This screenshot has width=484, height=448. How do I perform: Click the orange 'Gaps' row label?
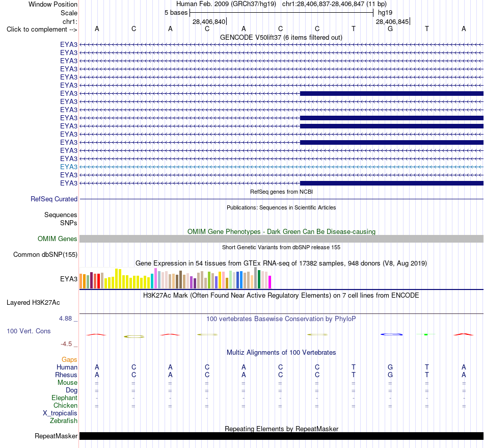tap(69, 360)
